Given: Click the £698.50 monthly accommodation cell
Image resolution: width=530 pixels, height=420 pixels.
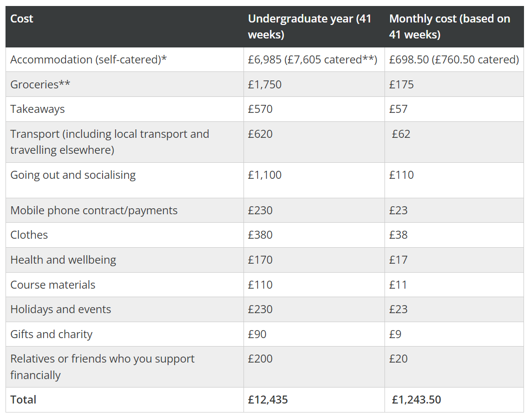Looking at the screenshot, I should coord(409,60).
